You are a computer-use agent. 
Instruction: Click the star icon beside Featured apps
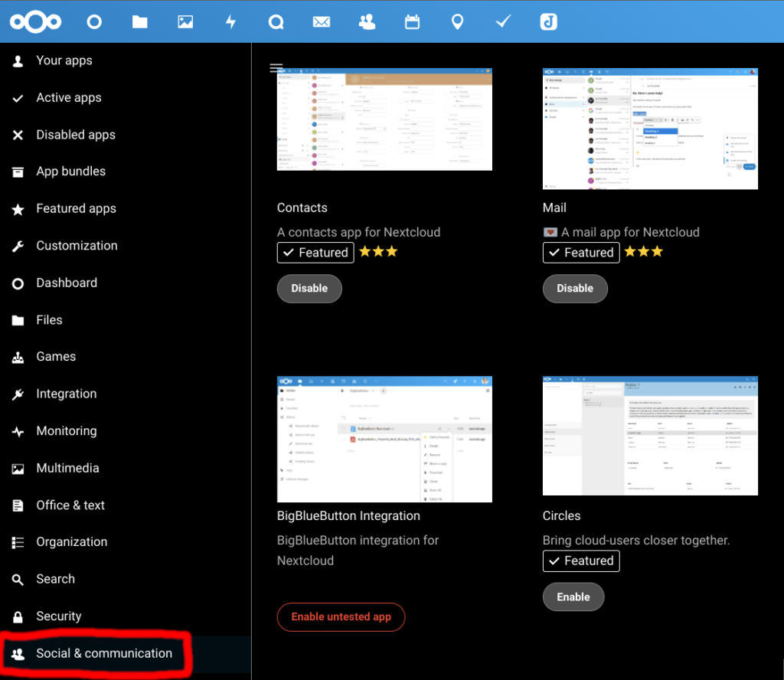coord(18,209)
